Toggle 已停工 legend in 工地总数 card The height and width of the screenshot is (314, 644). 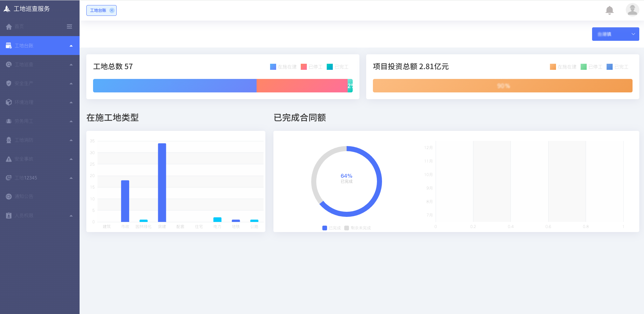[x=312, y=67]
